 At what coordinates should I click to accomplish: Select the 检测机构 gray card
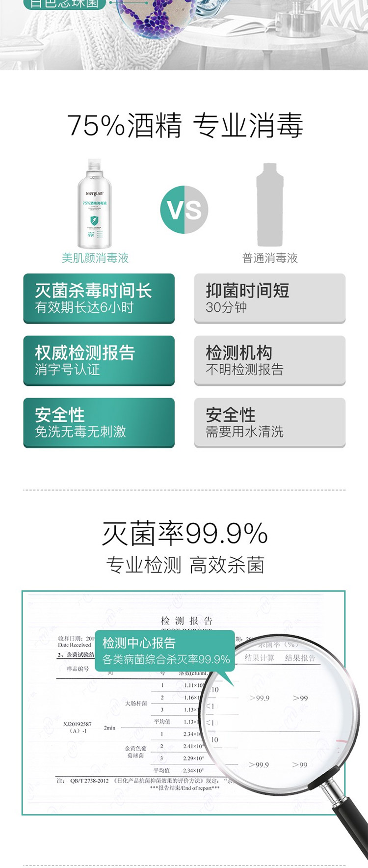click(x=270, y=360)
